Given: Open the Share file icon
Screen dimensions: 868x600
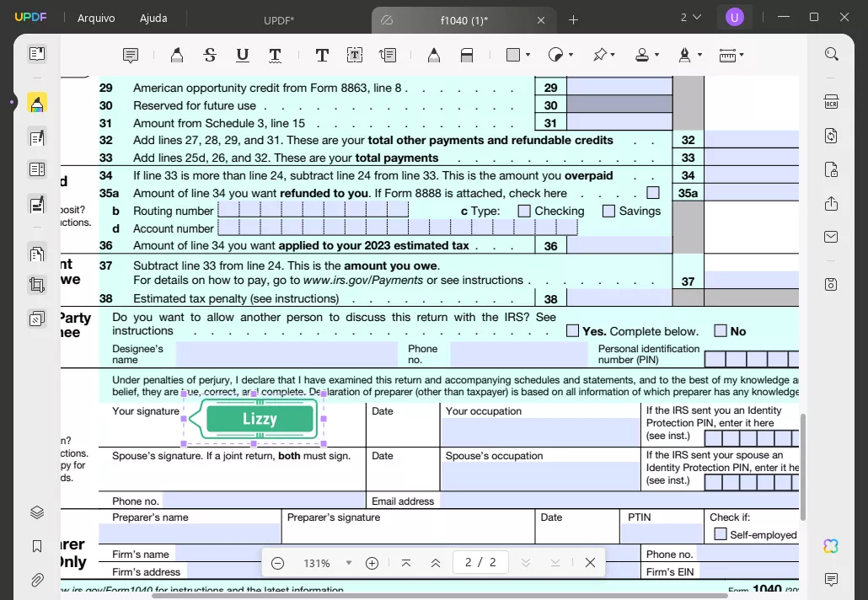Looking at the screenshot, I should pyautogui.click(x=832, y=204).
